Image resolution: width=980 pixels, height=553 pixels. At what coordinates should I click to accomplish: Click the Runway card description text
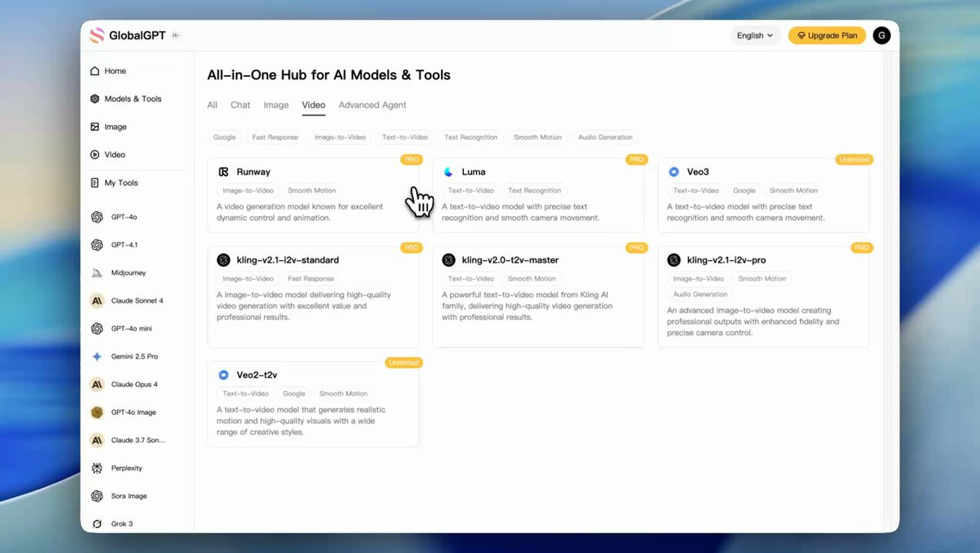(299, 213)
